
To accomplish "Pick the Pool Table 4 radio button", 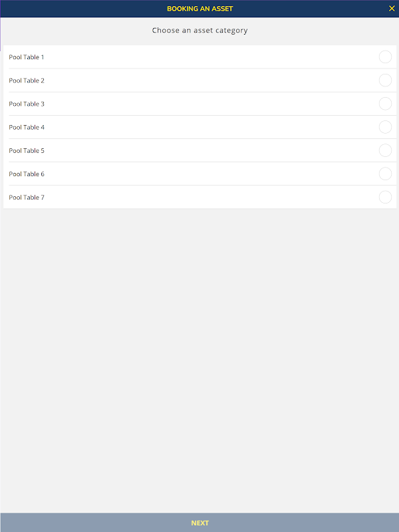I will click(x=385, y=127).
